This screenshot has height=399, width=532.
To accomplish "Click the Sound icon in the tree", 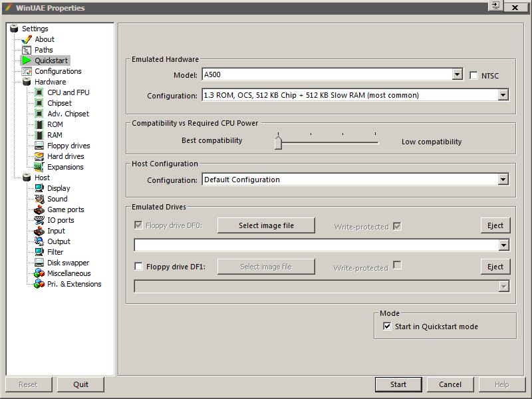I will click(x=39, y=199).
